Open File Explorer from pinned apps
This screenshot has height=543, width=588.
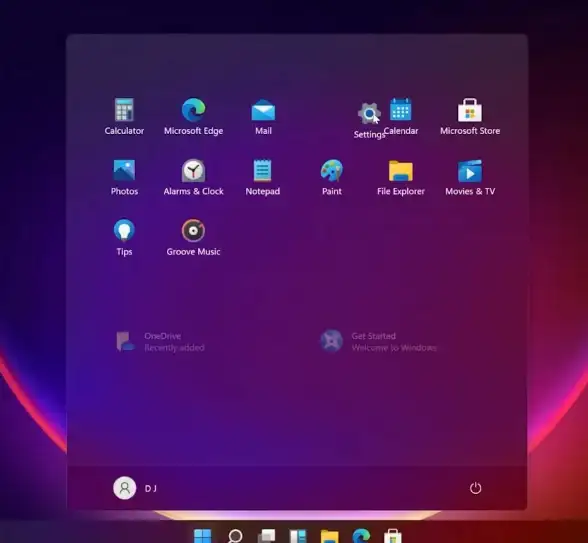(401, 177)
